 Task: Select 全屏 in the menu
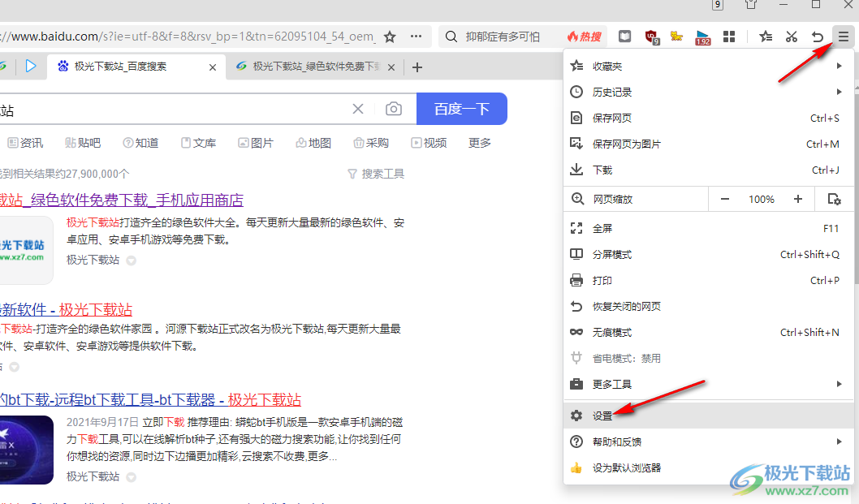[x=709, y=228]
